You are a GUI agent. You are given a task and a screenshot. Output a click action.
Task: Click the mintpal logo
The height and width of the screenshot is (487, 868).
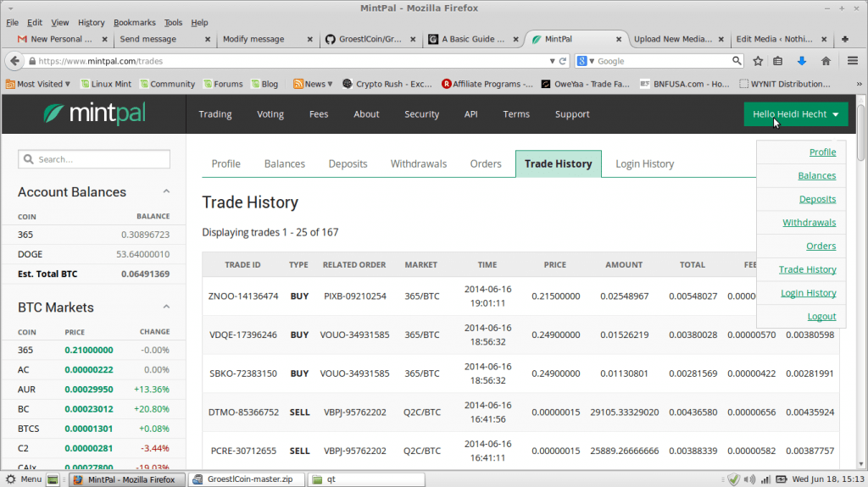coord(94,113)
